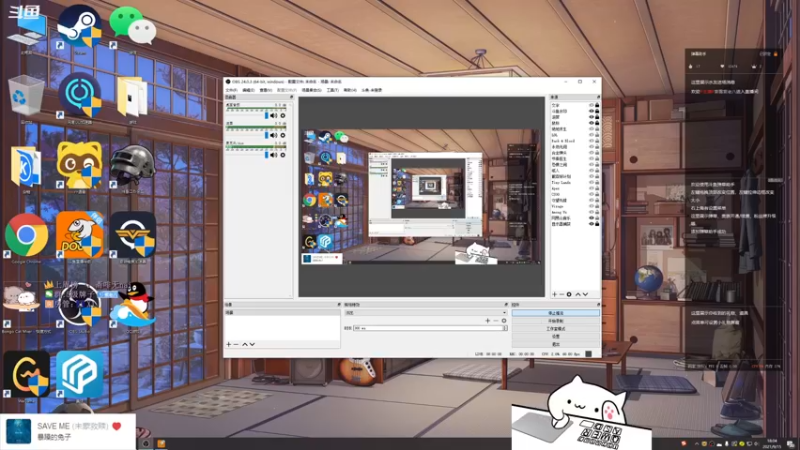Toggle visibility eye of Apex source

[x=591, y=188]
